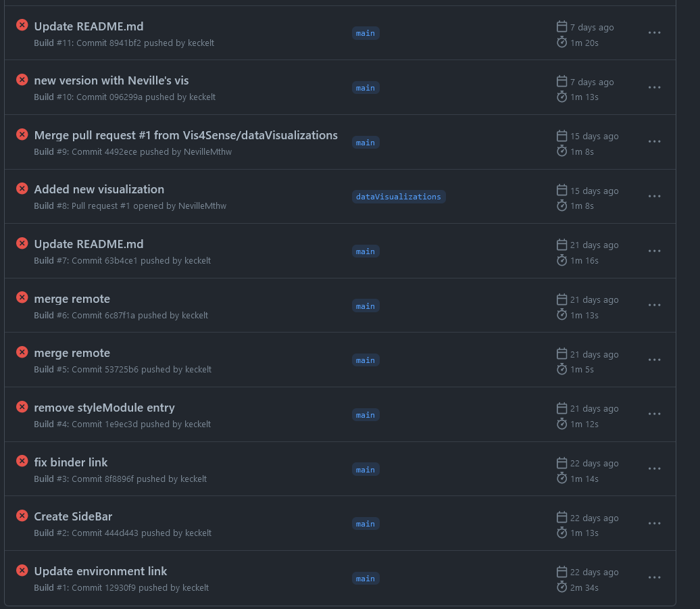Select the 'new version with Neville's vis' build title

click(x=111, y=80)
